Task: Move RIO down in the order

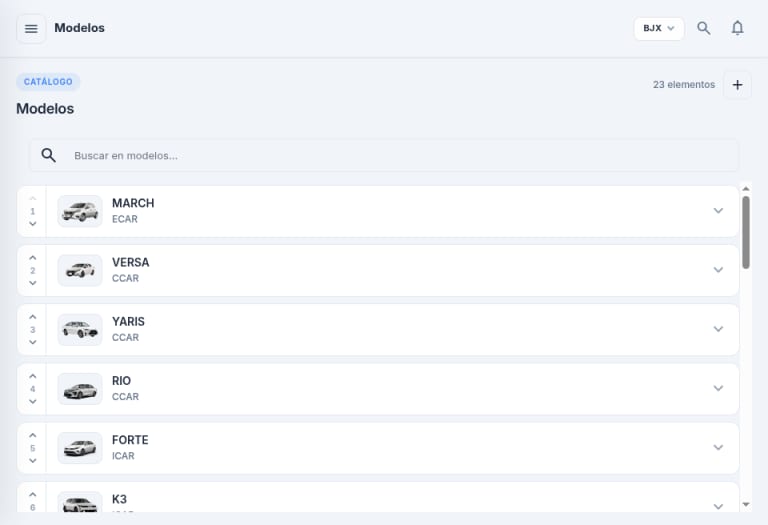Action: pos(33,402)
